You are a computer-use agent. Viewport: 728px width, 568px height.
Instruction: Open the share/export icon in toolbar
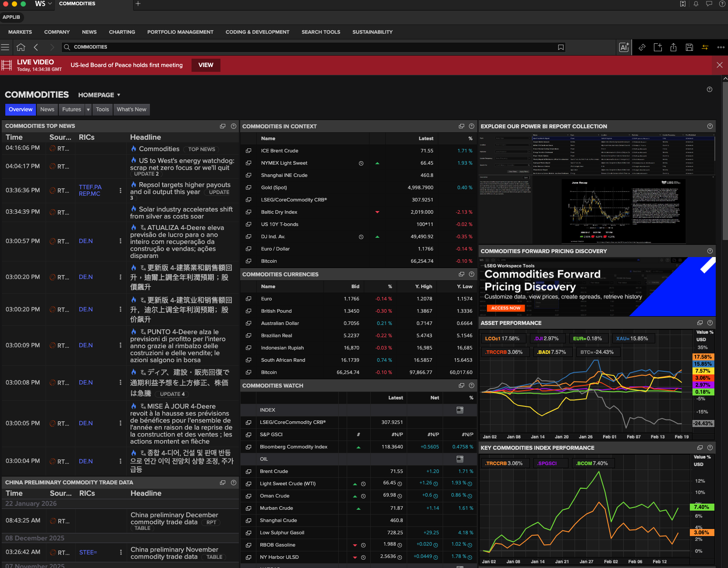coord(674,47)
